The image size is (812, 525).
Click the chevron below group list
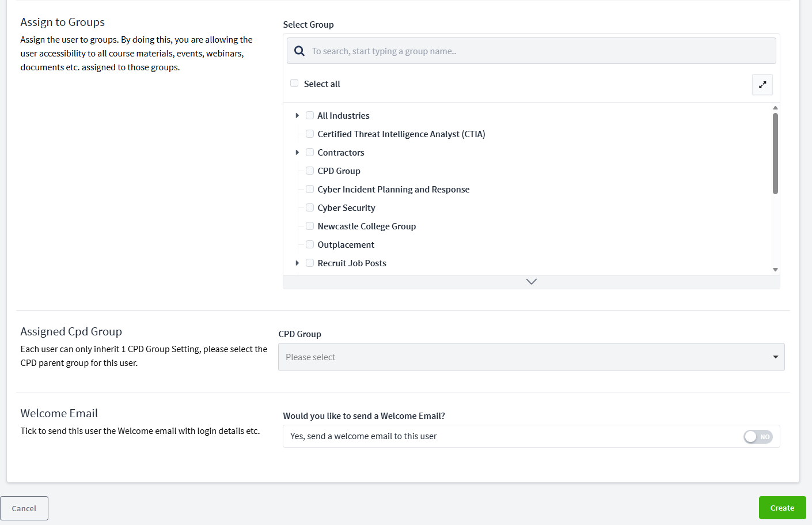(x=532, y=282)
